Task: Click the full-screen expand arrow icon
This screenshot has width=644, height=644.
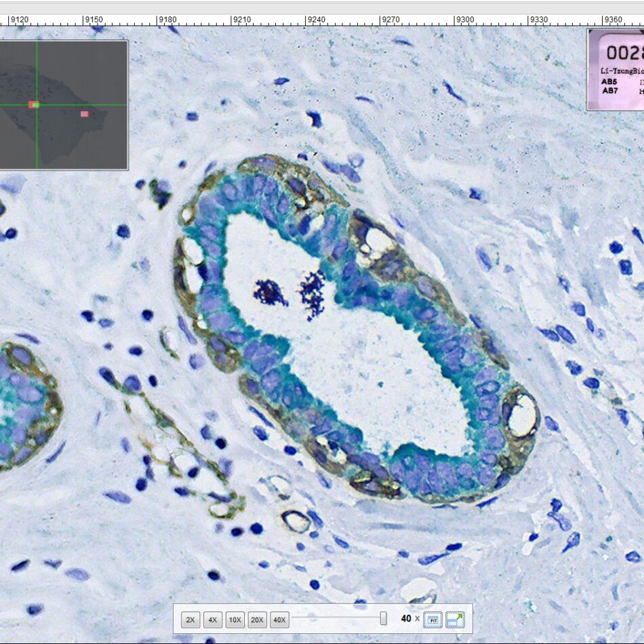Action: pos(455,619)
